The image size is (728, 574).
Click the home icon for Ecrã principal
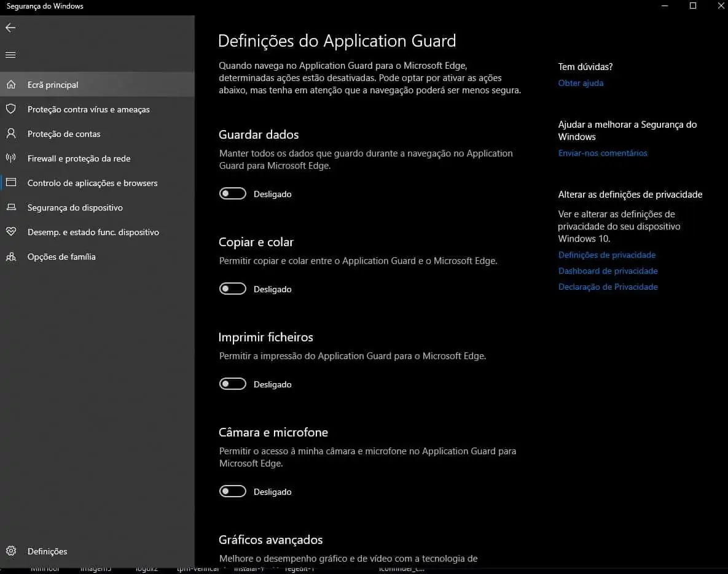pos(10,85)
